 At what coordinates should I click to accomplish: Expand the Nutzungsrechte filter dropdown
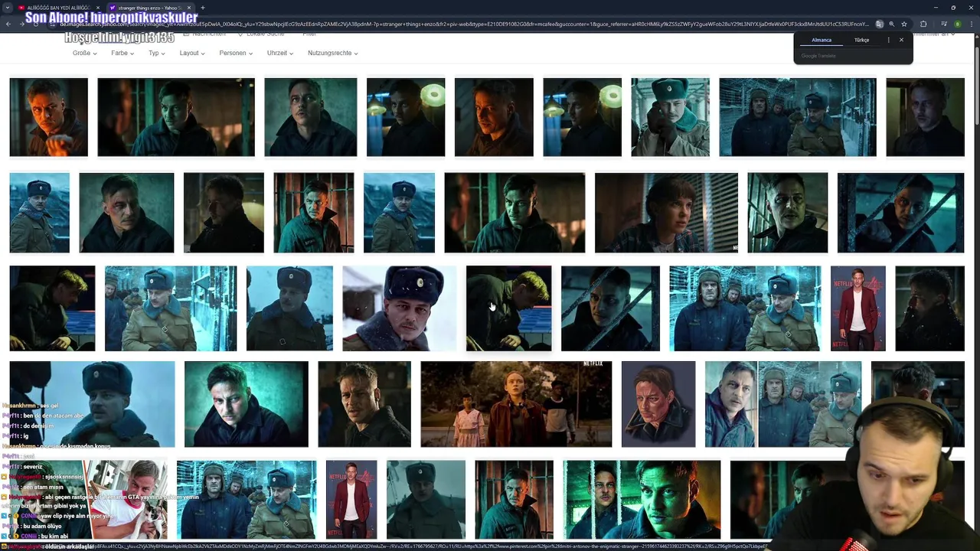[332, 53]
